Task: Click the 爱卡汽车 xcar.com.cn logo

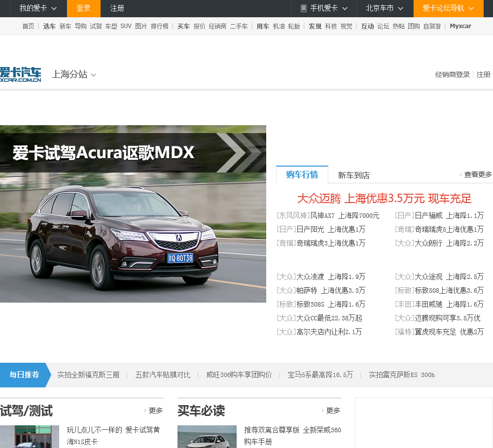Action: 20,74
